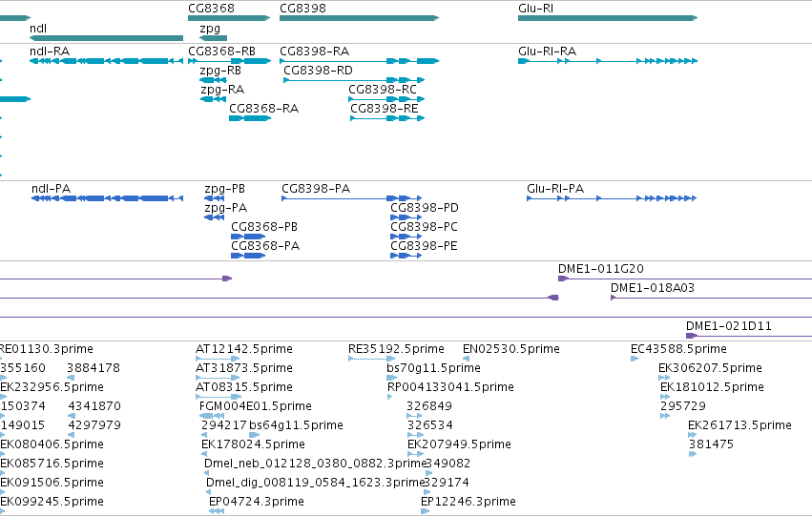Select EST AT12142.5prime

244,349
